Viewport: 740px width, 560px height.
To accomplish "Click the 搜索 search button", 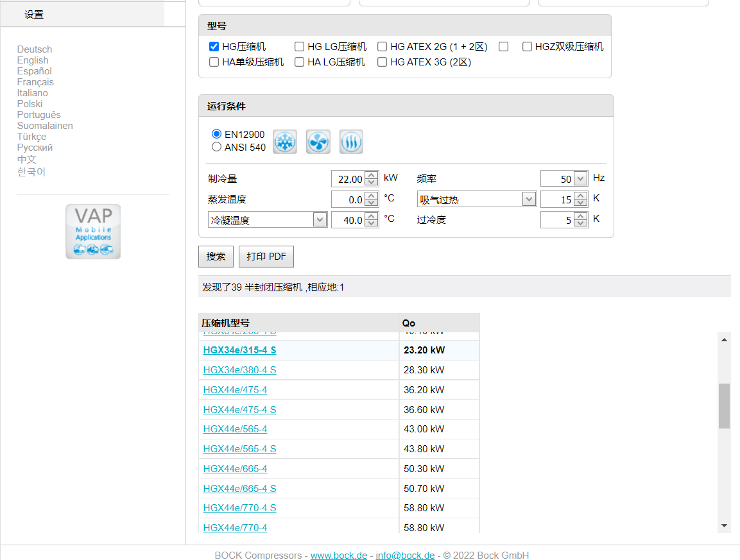I will click(x=216, y=256).
